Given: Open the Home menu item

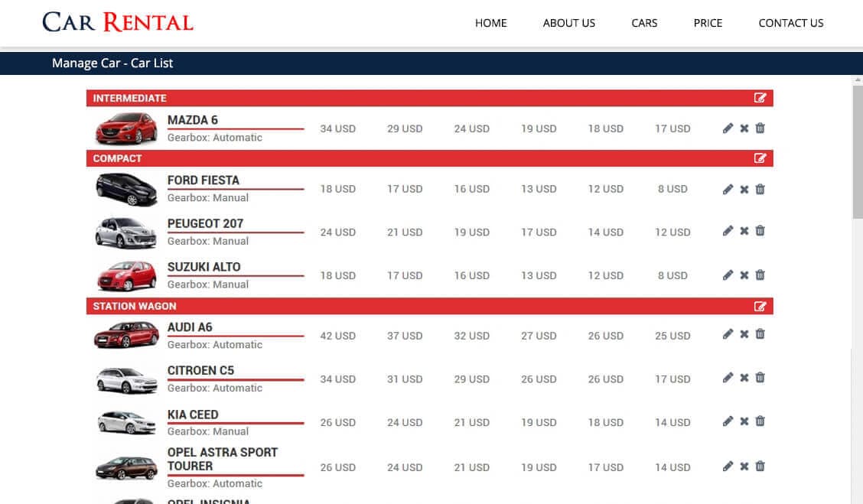Looking at the screenshot, I should pos(490,23).
